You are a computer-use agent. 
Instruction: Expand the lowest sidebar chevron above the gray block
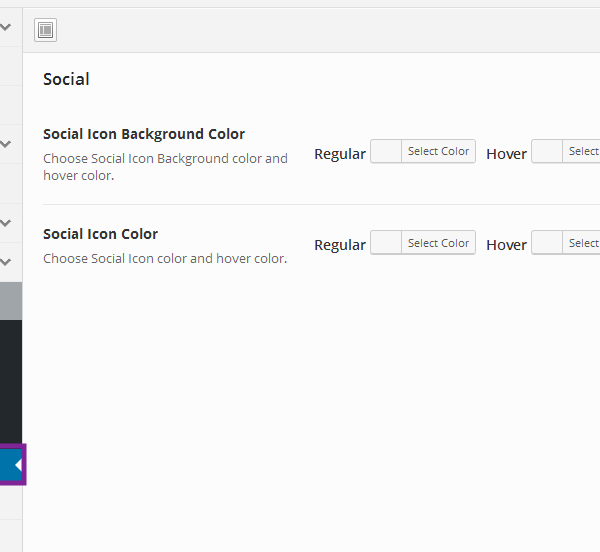tap(6, 262)
